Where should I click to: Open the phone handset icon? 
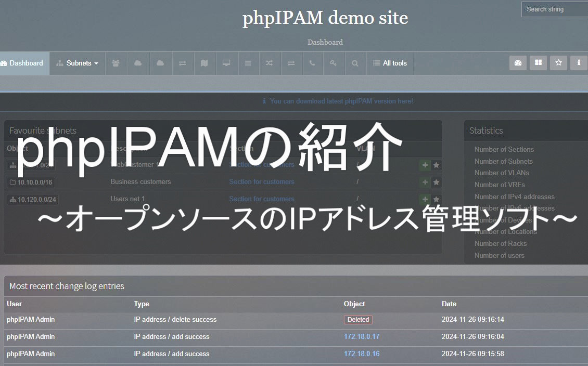pos(312,63)
